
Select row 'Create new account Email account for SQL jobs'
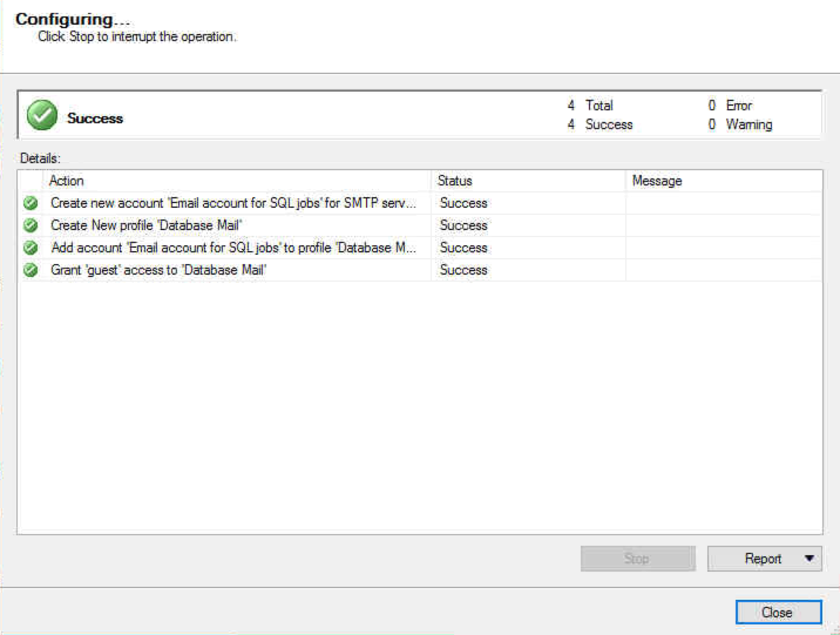coord(420,203)
